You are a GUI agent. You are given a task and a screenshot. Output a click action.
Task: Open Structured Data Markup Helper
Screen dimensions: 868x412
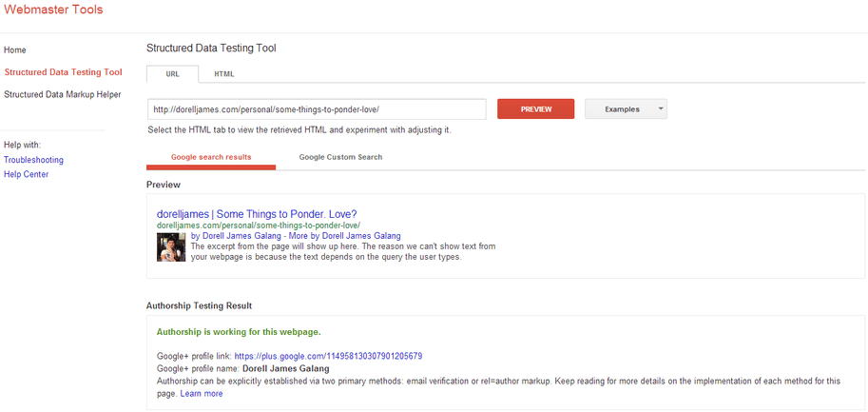(x=62, y=94)
